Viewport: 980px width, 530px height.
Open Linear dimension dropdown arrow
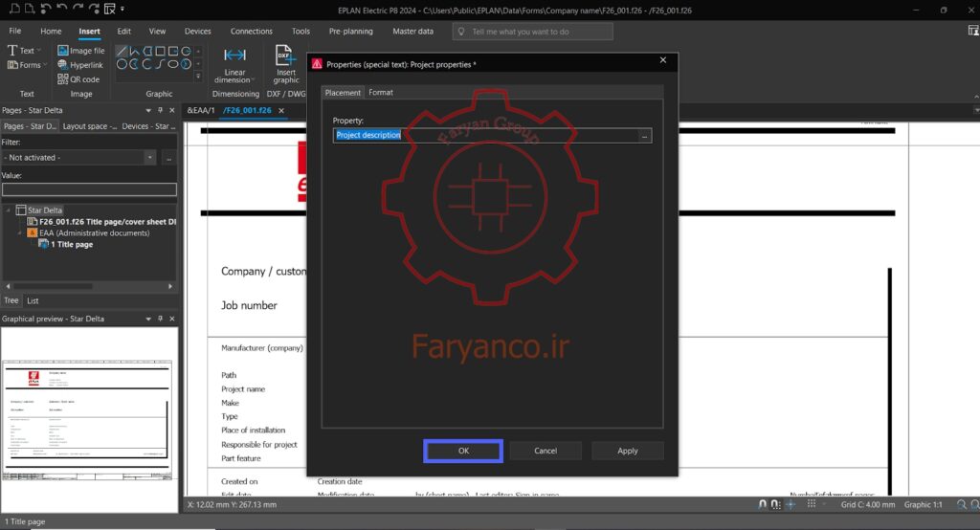pyautogui.click(x=253, y=80)
